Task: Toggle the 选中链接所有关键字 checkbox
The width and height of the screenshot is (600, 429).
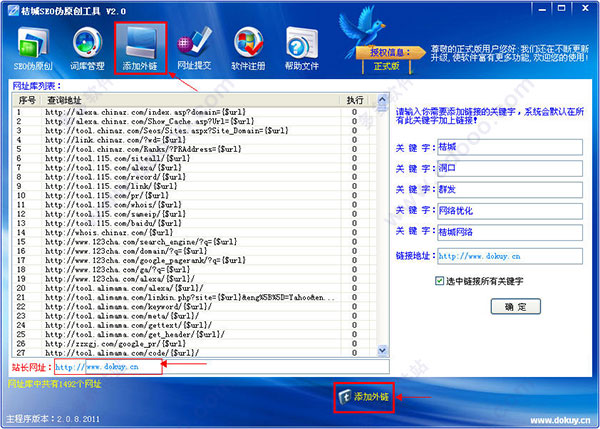Action: (439, 281)
